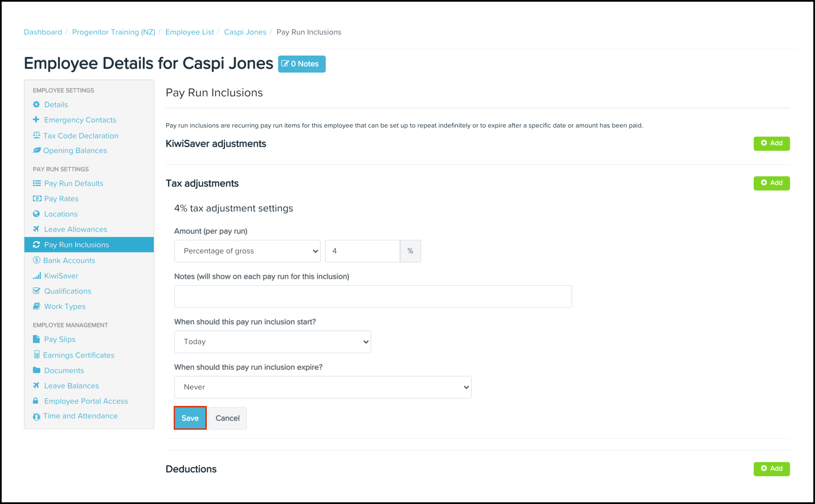Cancel the tax adjustment form

(228, 418)
